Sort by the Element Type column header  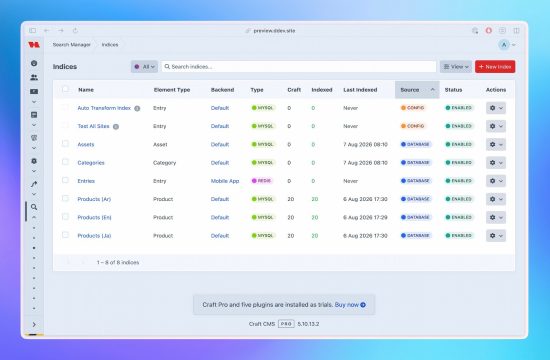(172, 90)
